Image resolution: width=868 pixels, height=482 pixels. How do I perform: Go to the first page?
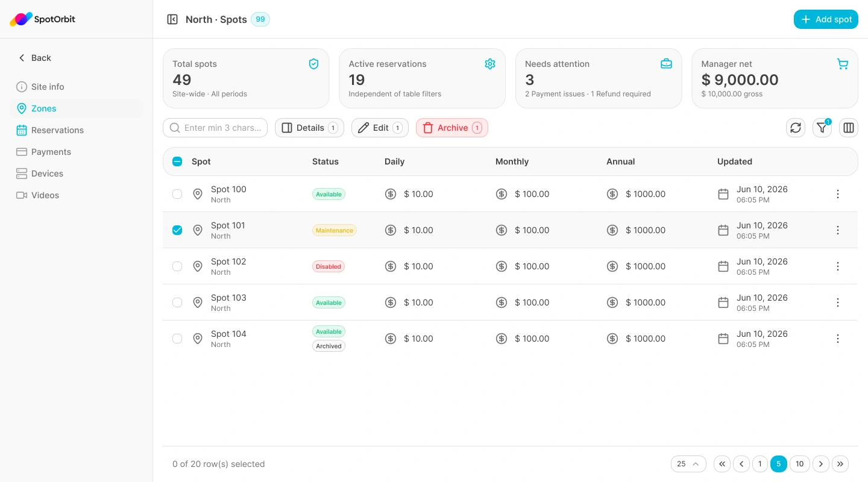click(722, 464)
